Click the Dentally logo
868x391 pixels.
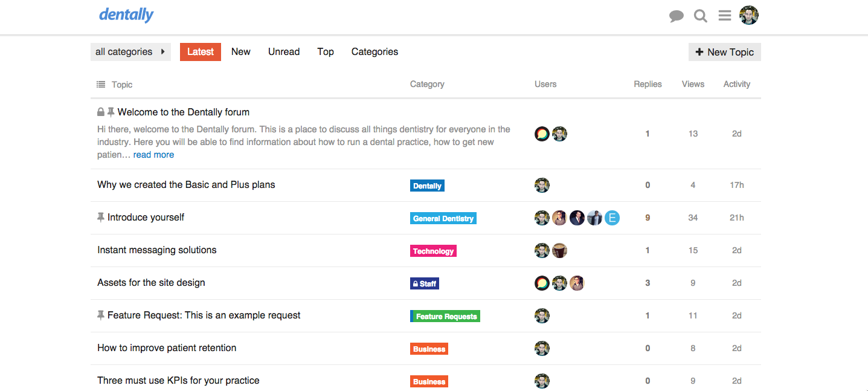(126, 15)
